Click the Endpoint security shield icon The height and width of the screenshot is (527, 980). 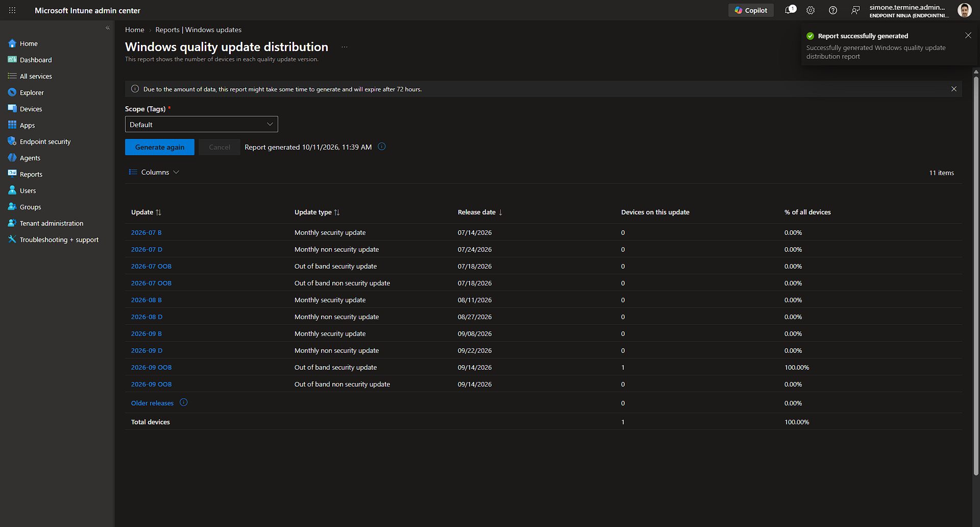tap(12, 141)
